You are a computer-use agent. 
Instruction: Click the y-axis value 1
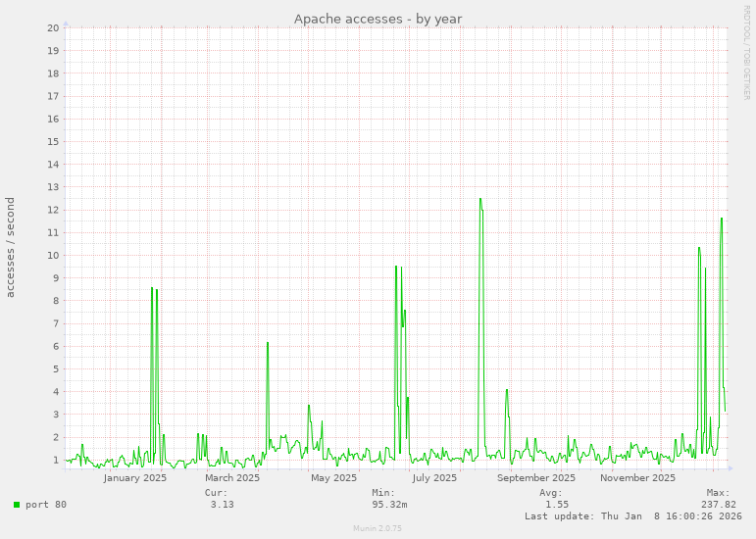click(x=56, y=460)
